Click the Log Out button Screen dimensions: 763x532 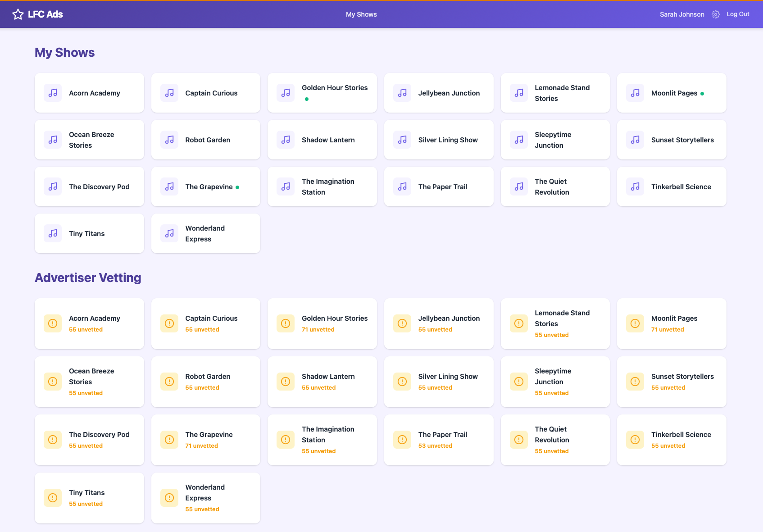coord(737,14)
